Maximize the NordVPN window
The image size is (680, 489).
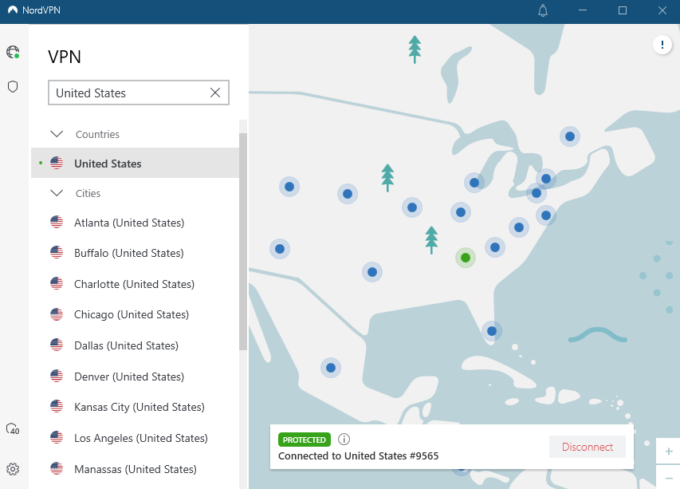[622, 10]
